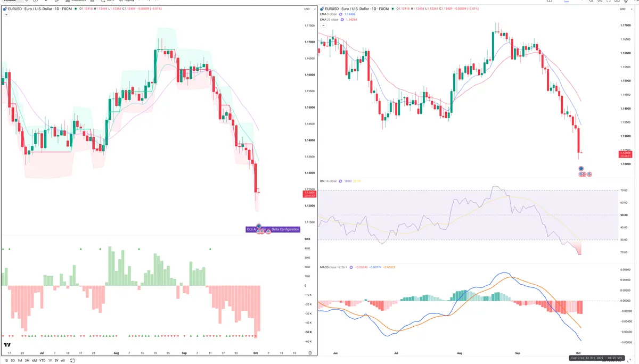
Task: Click the Aug label on right chart time axis
Action: pos(460,352)
